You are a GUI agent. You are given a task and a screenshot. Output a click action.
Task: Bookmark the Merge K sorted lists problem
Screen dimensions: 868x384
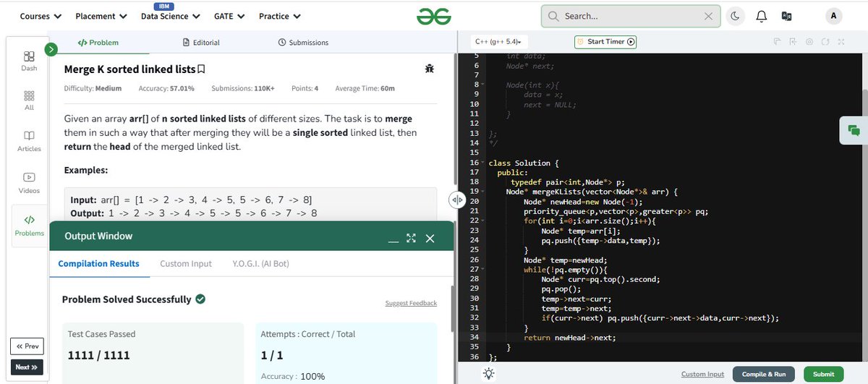[x=202, y=69]
